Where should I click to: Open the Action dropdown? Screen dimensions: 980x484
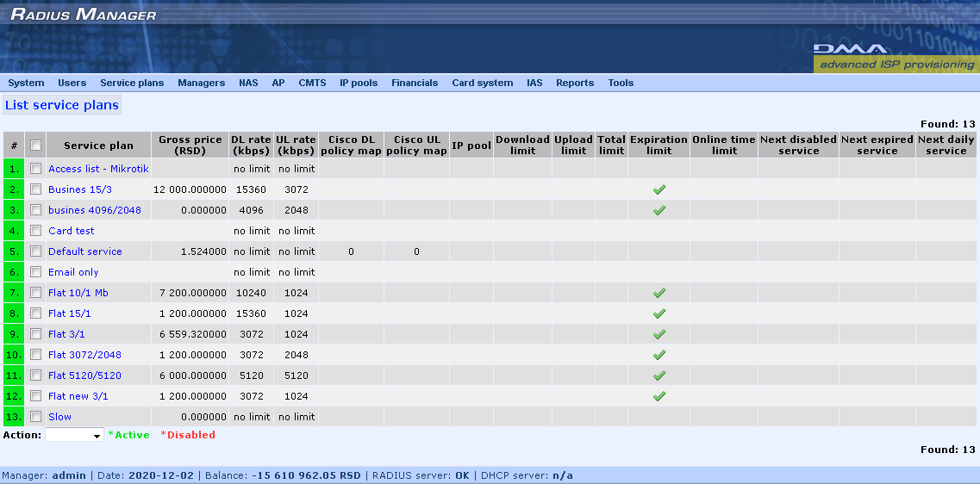click(x=74, y=435)
